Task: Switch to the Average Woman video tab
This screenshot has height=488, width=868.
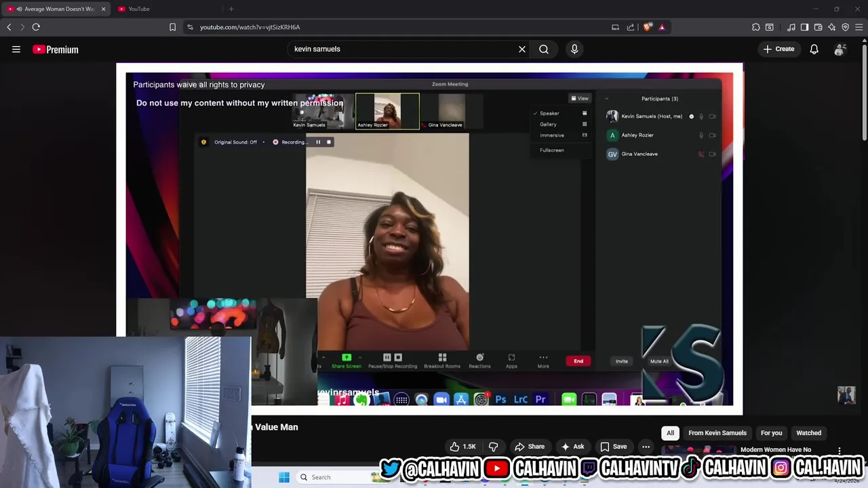Action: [x=54, y=9]
